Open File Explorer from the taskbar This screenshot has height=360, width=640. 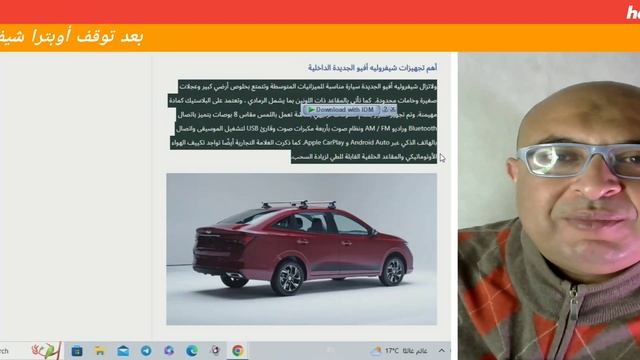click(x=100, y=351)
